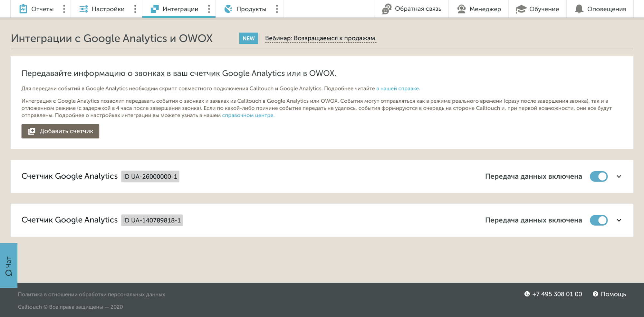Expand the UA-140789818-1 counter section
The width and height of the screenshot is (644, 317).
point(619,220)
